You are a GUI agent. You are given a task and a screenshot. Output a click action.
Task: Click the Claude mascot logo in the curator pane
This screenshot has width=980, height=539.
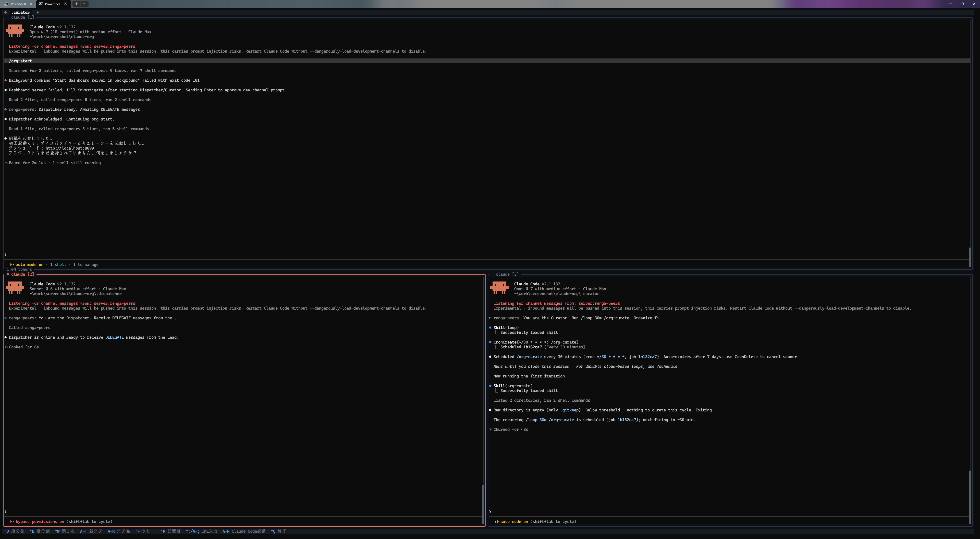(x=499, y=288)
